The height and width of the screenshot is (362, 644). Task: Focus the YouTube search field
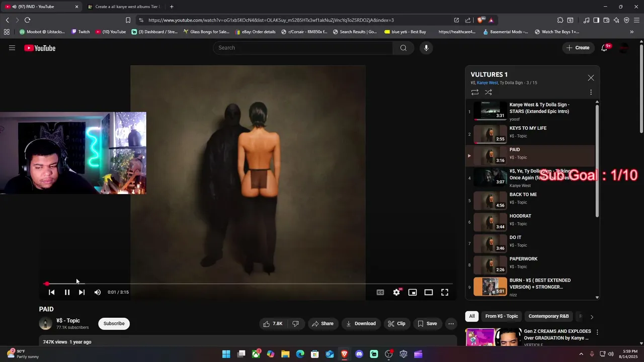tap(303, 48)
